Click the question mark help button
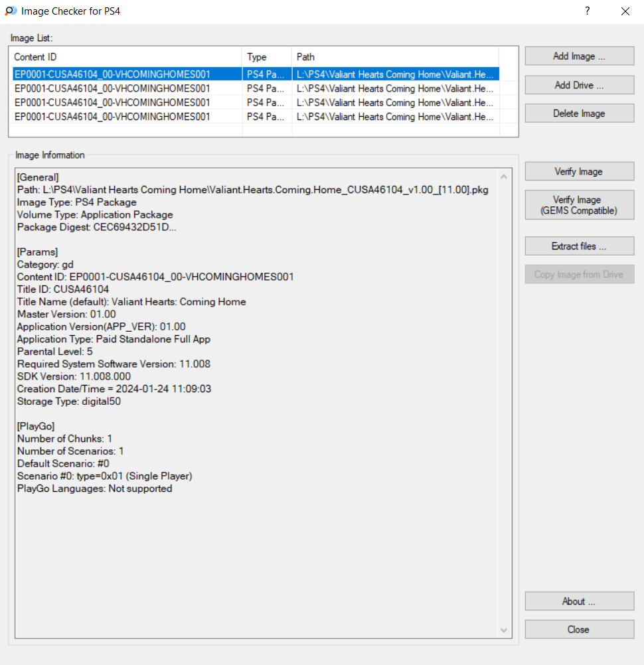This screenshot has width=644, height=665. [x=587, y=11]
